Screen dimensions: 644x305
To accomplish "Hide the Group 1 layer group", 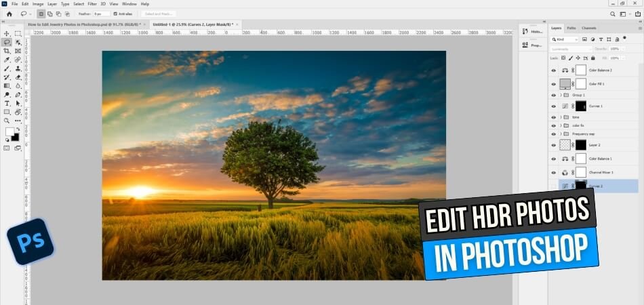I will [553, 95].
